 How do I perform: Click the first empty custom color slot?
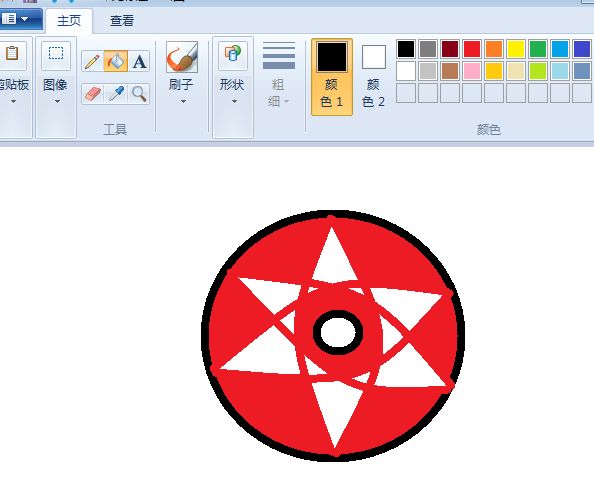pos(406,93)
